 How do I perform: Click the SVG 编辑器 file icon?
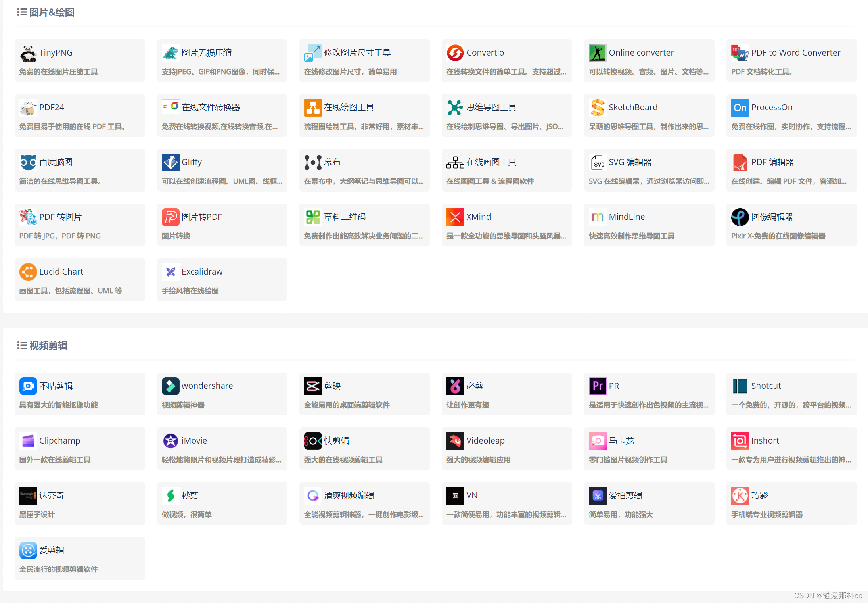(598, 162)
